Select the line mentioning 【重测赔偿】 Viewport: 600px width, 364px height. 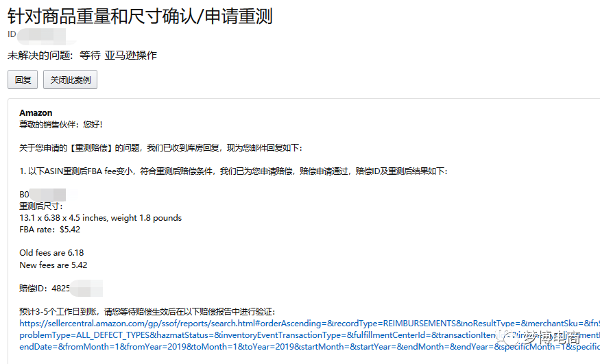[160, 147]
